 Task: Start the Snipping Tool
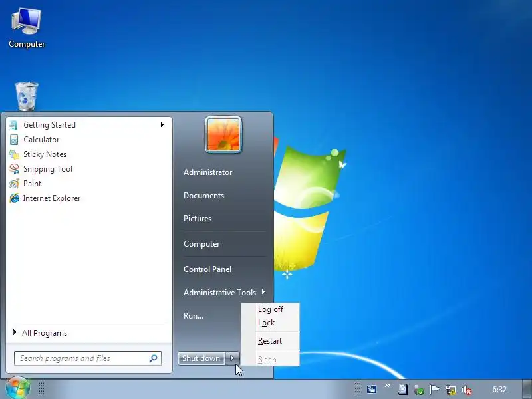(x=89, y=169)
